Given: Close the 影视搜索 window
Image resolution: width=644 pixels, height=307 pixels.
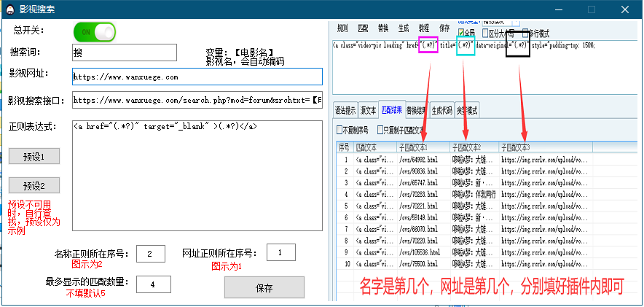Looking at the screenshot, I should (x=625, y=9).
